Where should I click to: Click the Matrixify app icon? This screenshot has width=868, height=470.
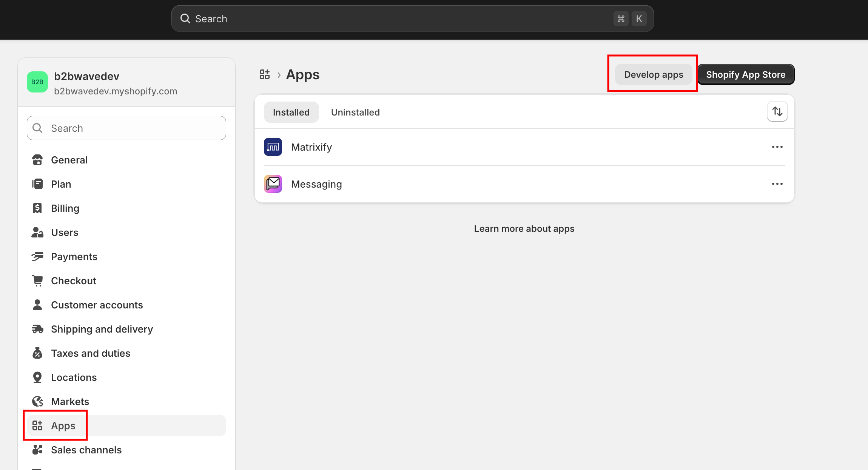pyautogui.click(x=273, y=147)
